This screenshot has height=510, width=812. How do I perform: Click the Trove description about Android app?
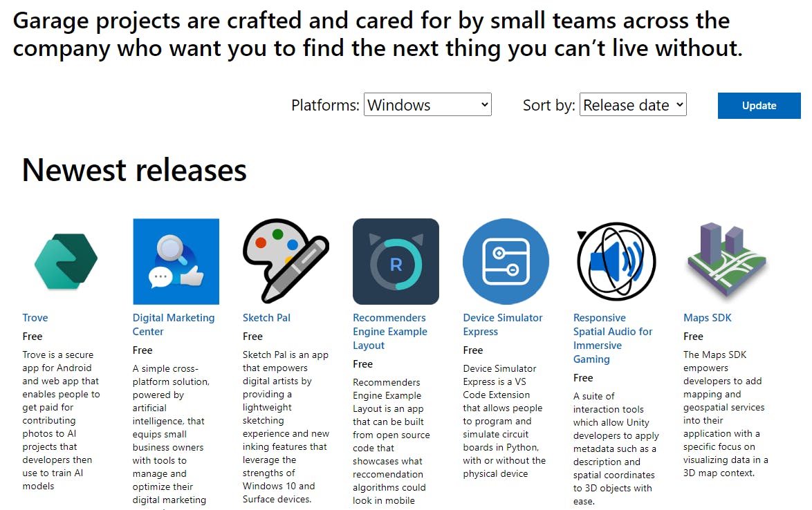pos(61,420)
